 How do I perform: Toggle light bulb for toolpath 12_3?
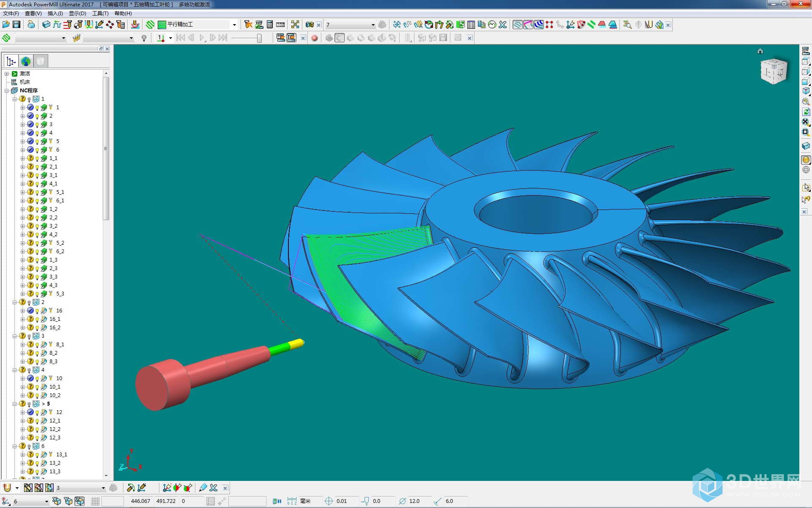(37, 438)
